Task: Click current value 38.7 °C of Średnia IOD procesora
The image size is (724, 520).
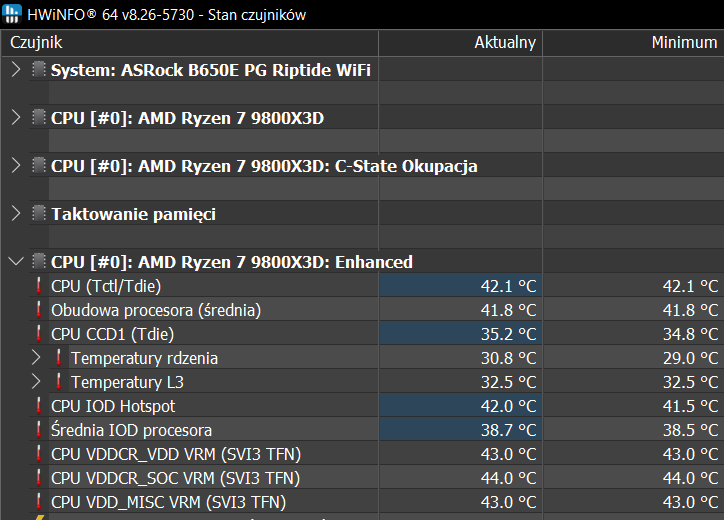Action: point(508,430)
